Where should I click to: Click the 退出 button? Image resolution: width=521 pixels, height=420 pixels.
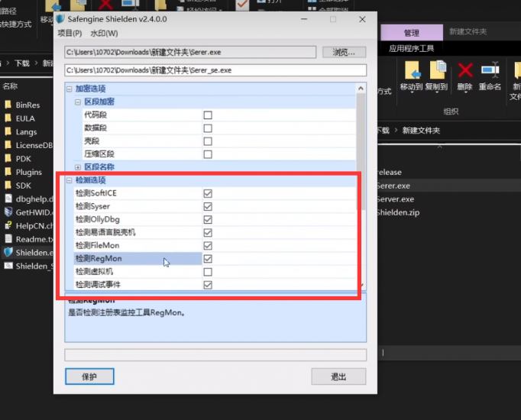coord(338,376)
